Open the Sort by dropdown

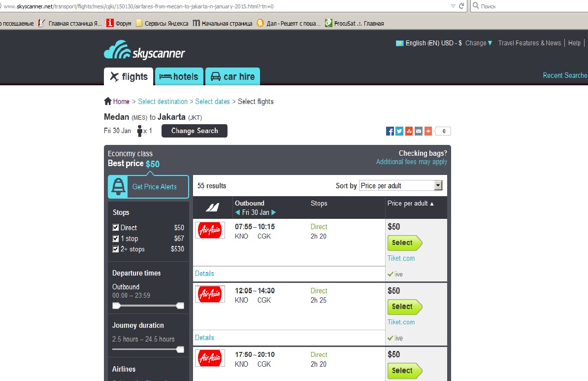coord(401,186)
